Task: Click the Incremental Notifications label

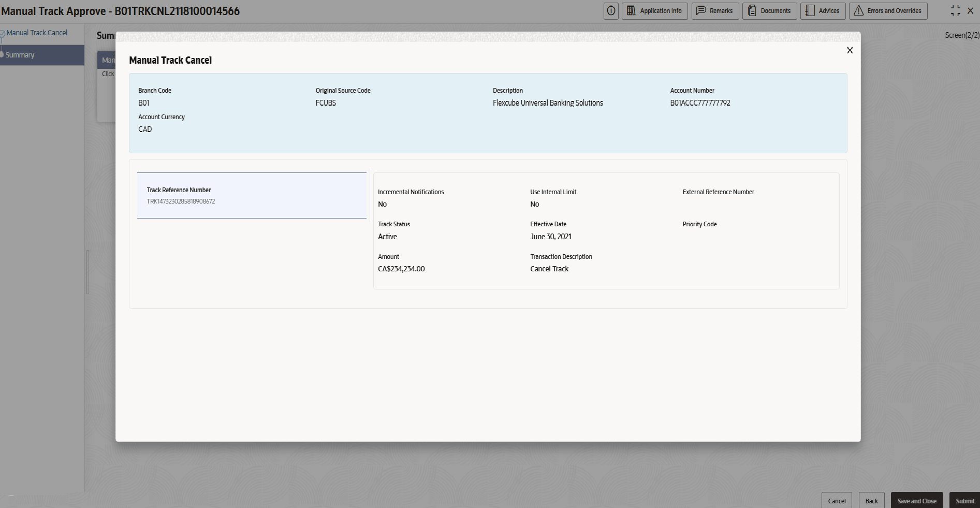Action: 411,192
